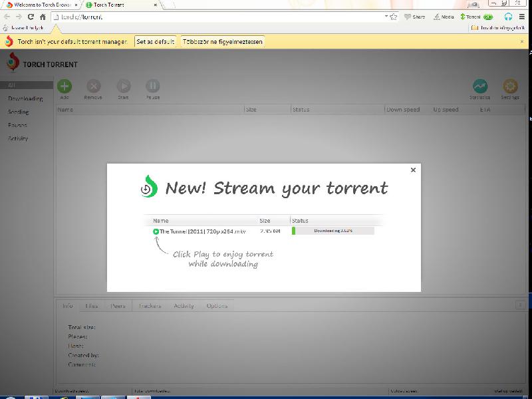Click the browser Forward arrow
532x399 pixels.
tap(19, 17)
